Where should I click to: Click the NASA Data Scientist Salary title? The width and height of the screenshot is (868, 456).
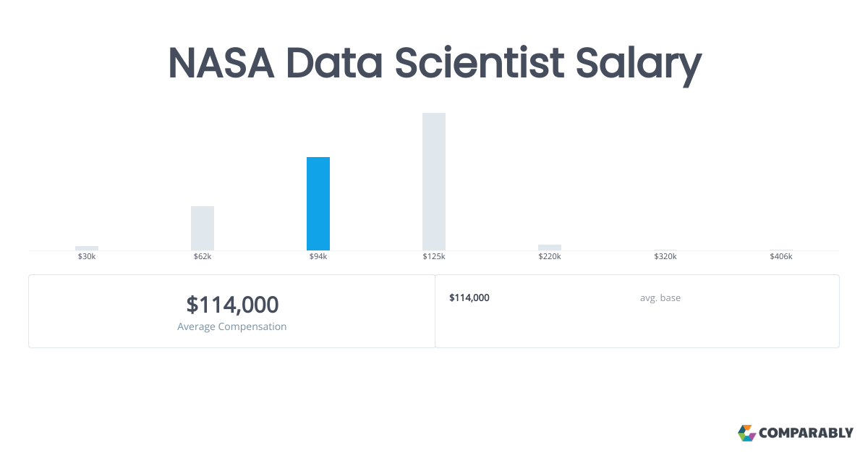434,64
